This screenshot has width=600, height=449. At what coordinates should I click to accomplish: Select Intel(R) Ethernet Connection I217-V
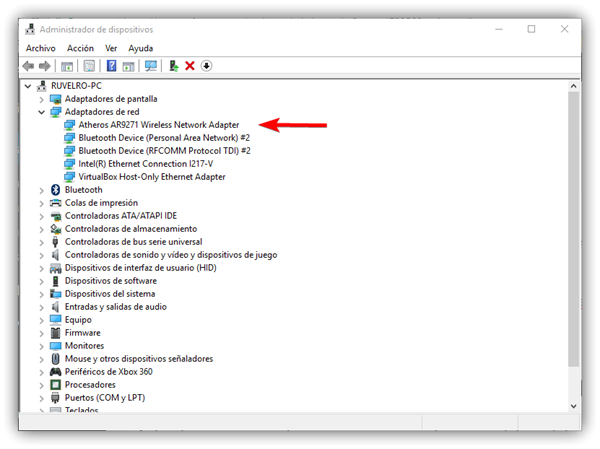[146, 164]
